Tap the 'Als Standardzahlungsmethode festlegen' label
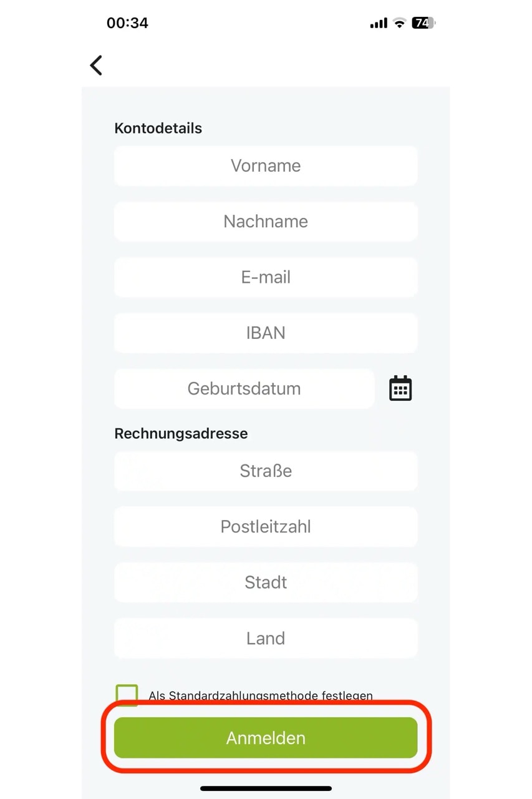This screenshot has width=532, height=799. click(261, 695)
